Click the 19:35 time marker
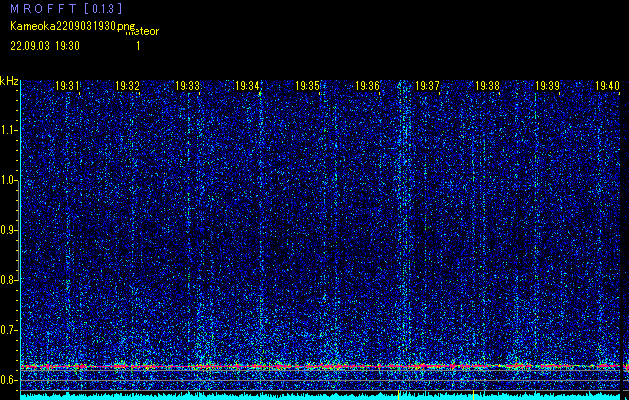Viewport: 629px width, 400px height. [x=307, y=85]
